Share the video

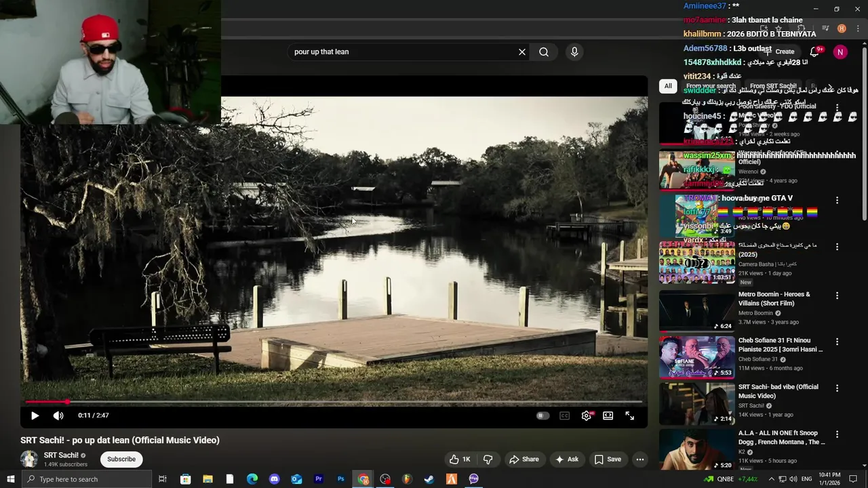(x=524, y=459)
